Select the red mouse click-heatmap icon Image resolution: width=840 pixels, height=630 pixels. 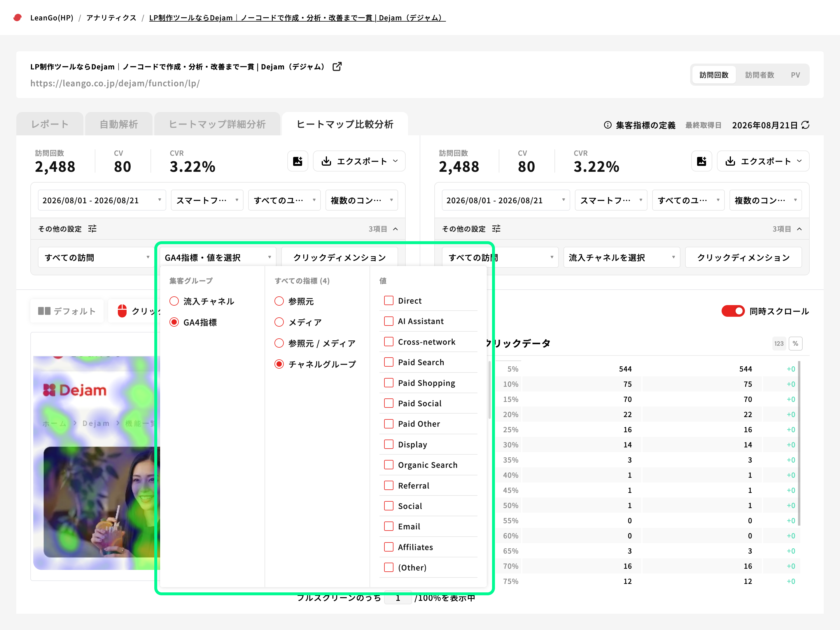(x=122, y=311)
